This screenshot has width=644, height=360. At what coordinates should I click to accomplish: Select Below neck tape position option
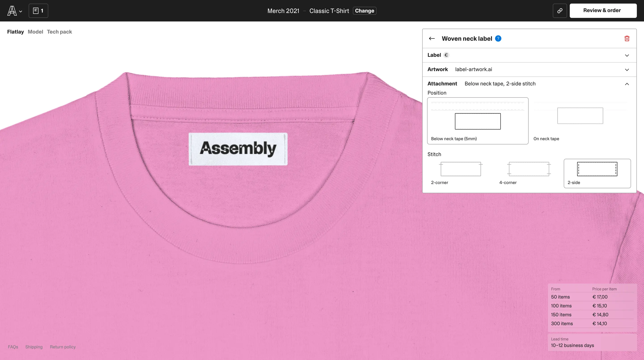477,121
